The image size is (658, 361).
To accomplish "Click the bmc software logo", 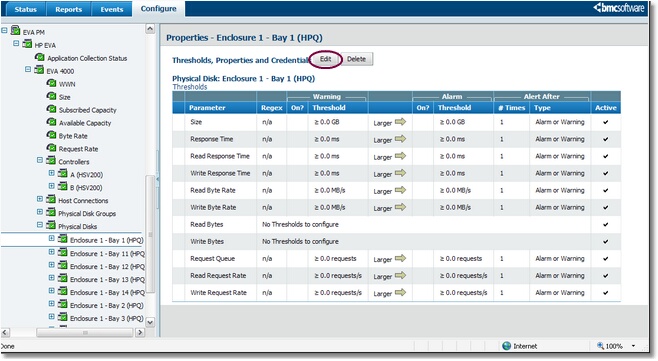I will 619,8.
